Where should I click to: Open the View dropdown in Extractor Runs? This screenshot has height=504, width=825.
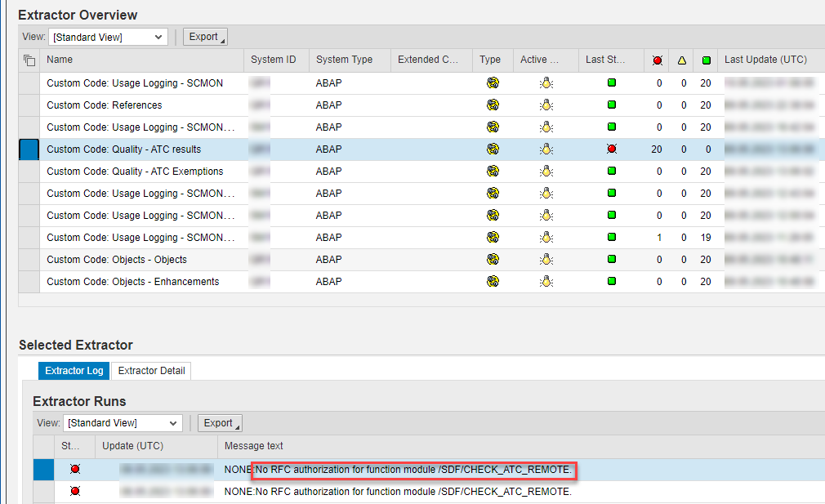pos(123,423)
